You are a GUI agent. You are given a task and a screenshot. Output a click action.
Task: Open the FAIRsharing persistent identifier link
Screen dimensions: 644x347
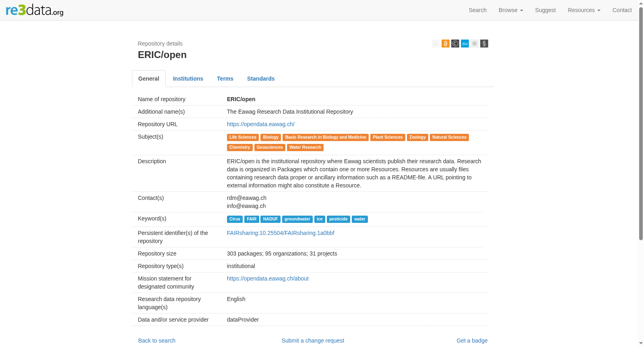click(281, 233)
